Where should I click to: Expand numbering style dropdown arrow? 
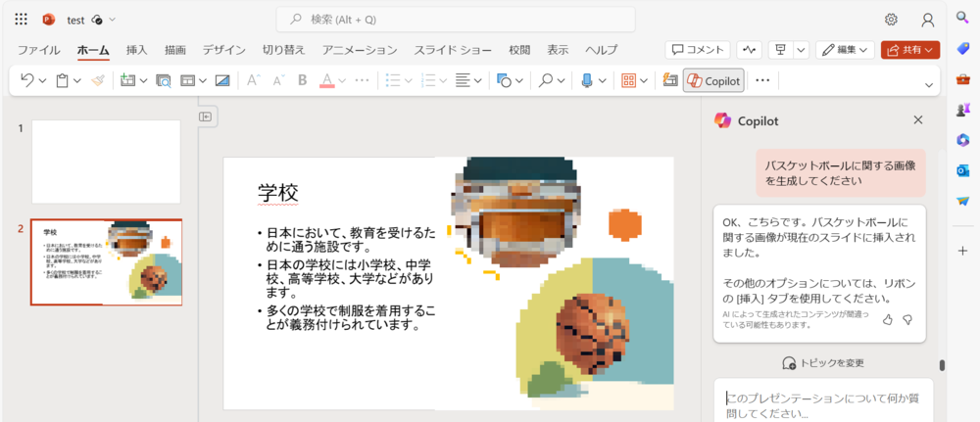tap(443, 80)
